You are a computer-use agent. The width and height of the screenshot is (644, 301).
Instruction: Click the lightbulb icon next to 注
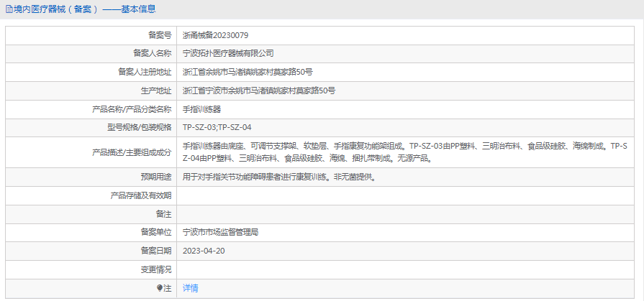tap(160, 288)
